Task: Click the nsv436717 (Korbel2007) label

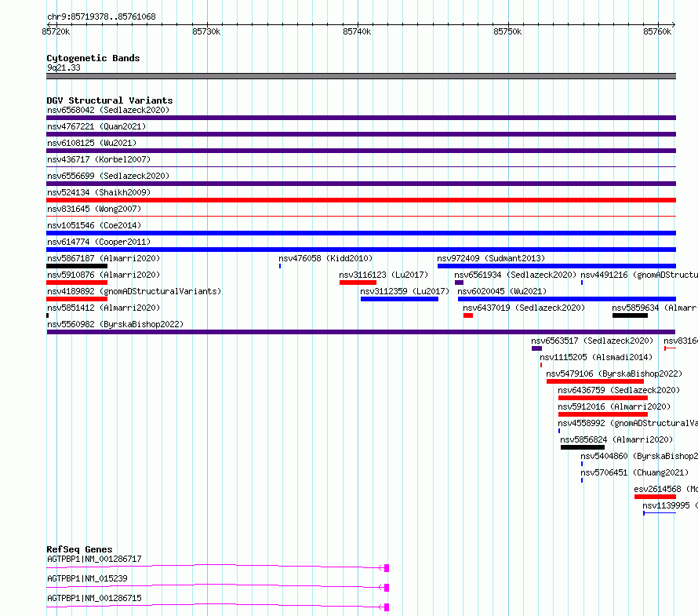Action: [x=99, y=159]
